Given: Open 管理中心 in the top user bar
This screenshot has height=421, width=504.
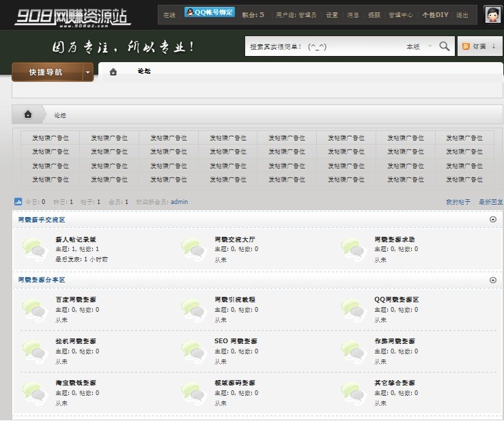Looking at the screenshot, I should (x=401, y=15).
